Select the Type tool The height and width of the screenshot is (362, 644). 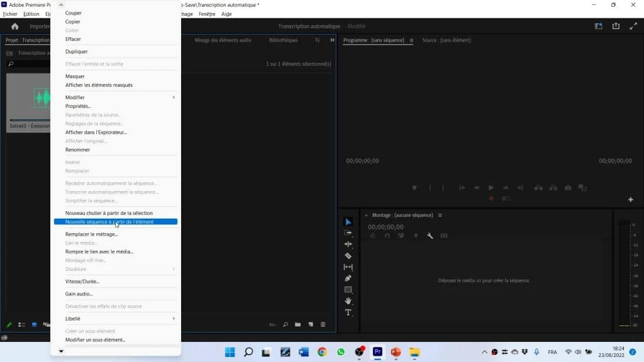(348, 313)
